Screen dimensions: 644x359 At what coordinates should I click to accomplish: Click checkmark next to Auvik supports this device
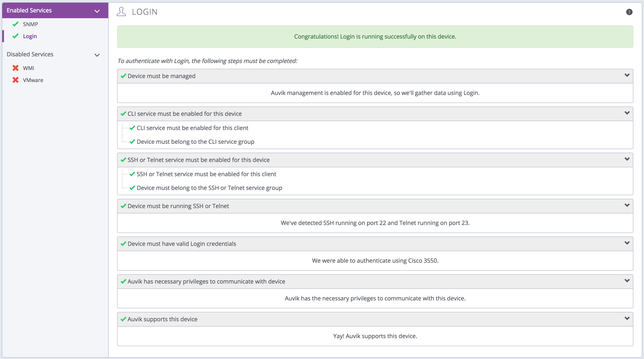pyautogui.click(x=123, y=319)
